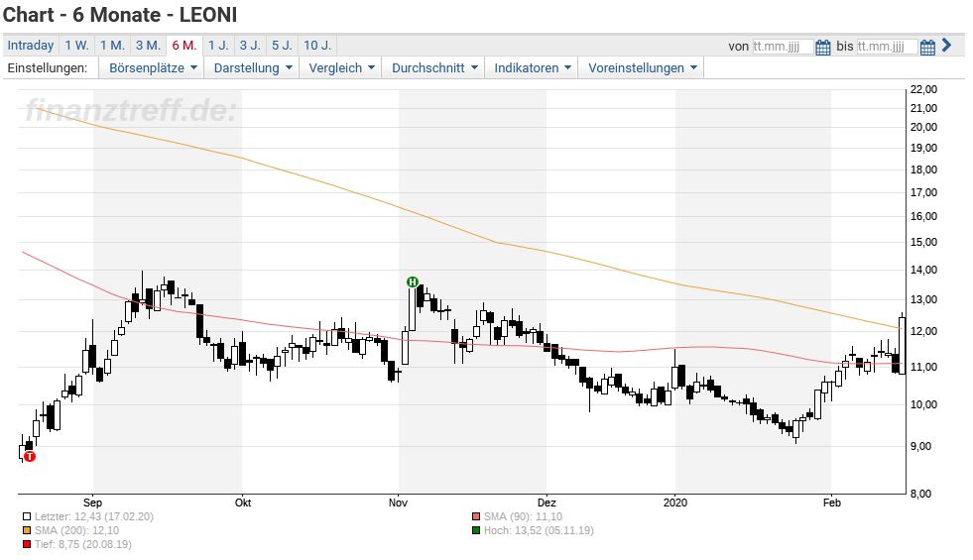This screenshot has height=560, width=973.
Task: Select the 1 M. timeframe tab
Action: [x=112, y=46]
